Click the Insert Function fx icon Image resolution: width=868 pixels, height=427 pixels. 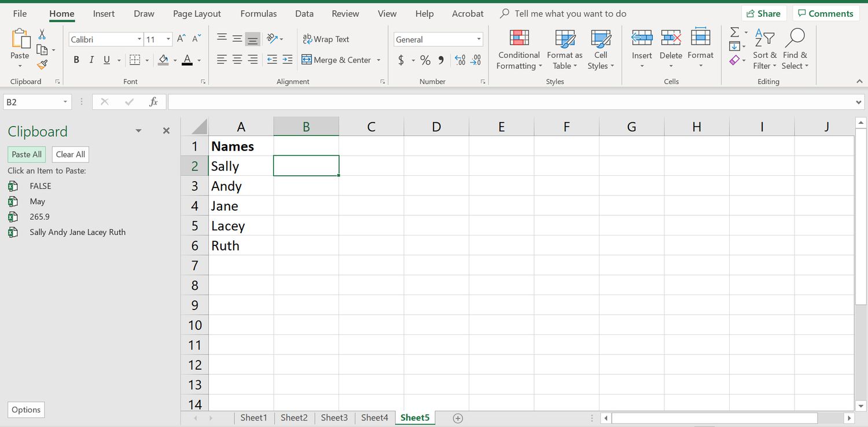153,102
